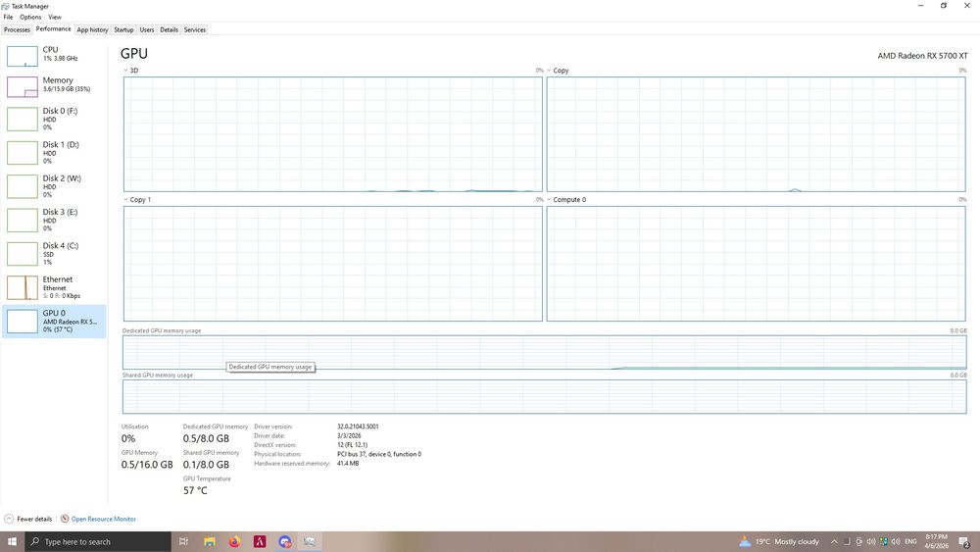Viewport: 980px width, 552px height.
Task: Open the blue chat app with badge
Action: (x=285, y=541)
